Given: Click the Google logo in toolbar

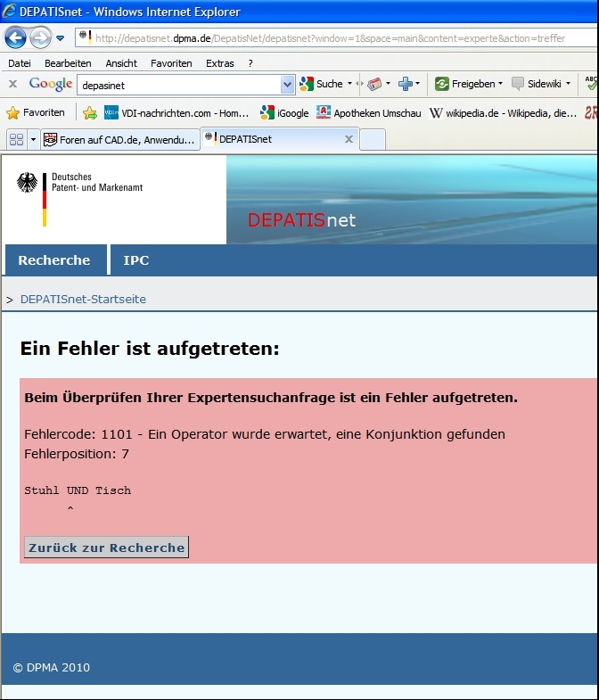Looking at the screenshot, I should (51, 84).
